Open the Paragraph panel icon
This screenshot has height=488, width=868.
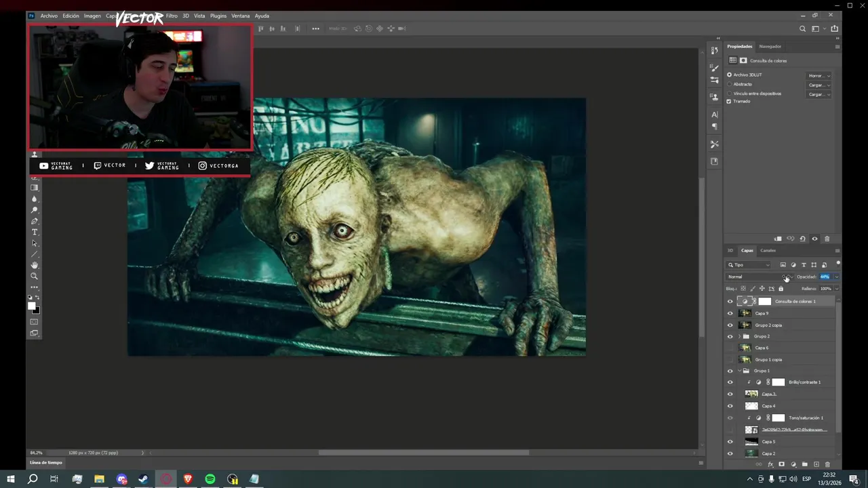(x=714, y=127)
